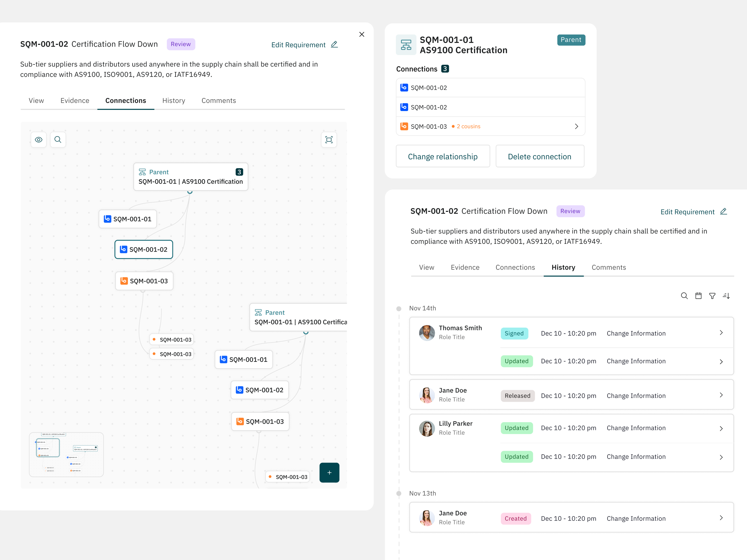Screen dimensions: 747x560
Task: Click pencil icon in History panel header
Action: coord(723,211)
